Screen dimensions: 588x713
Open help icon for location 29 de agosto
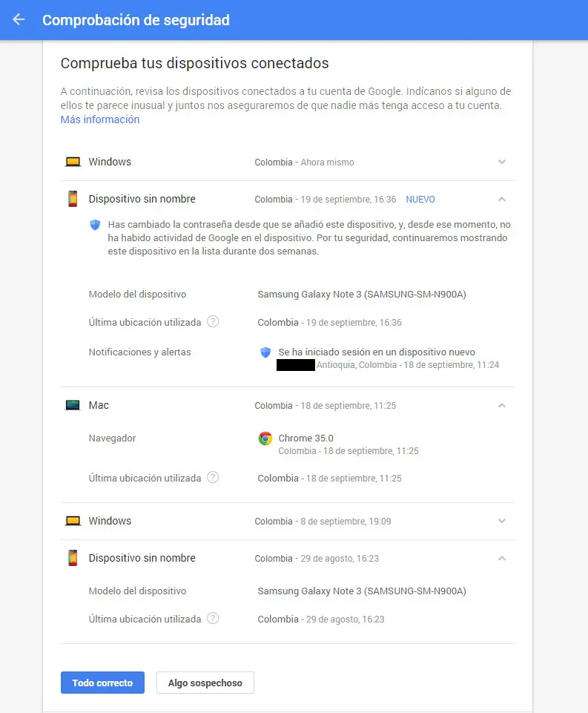(213, 619)
